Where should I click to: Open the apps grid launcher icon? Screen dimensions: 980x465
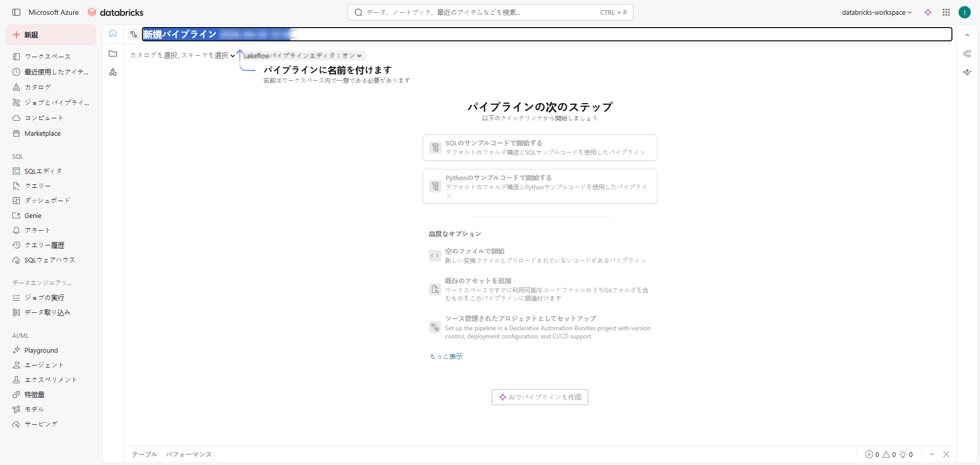click(x=946, y=12)
